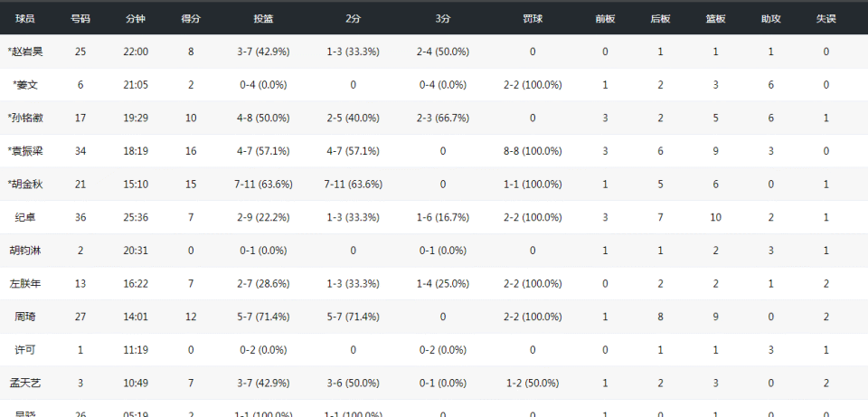
Task: Click the 得分 column header
Action: click(x=191, y=19)
